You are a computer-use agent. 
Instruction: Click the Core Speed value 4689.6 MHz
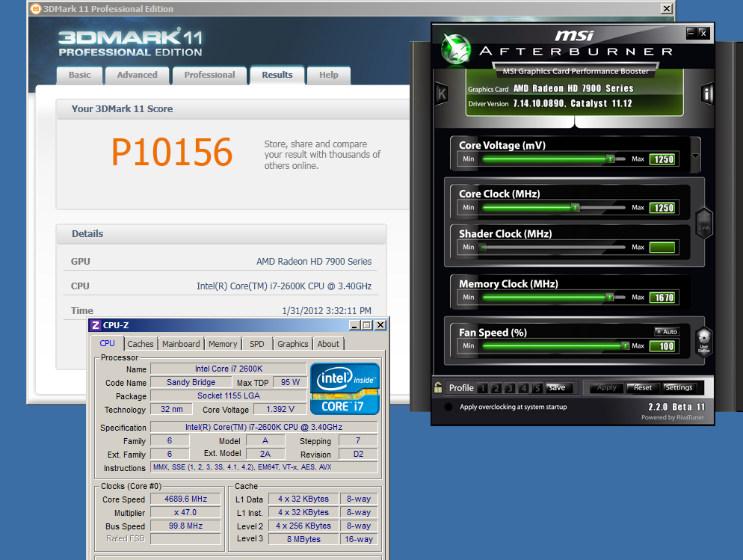185,499
